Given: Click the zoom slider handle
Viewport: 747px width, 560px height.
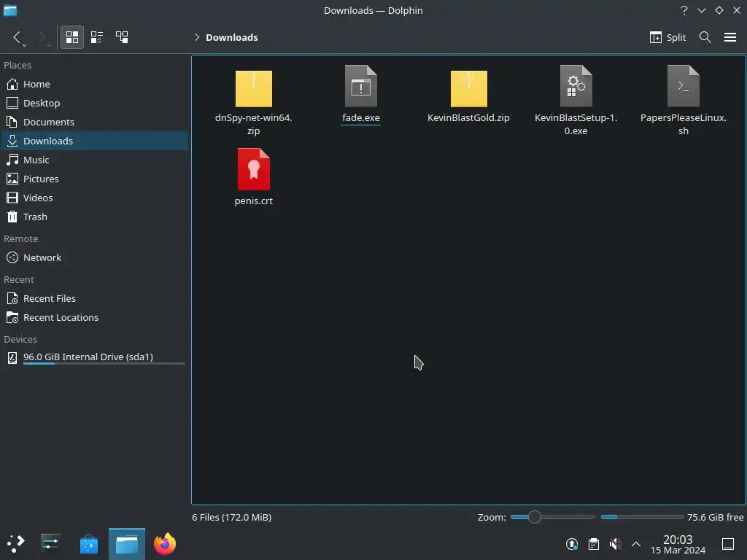Looking at the screenshot, I should click(535, 517).
